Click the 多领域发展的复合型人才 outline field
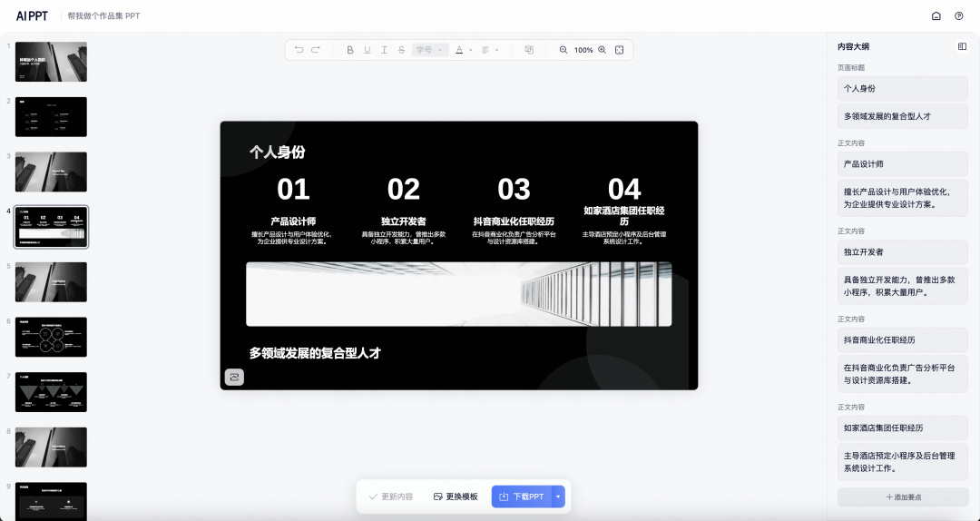 click(903, 116)
